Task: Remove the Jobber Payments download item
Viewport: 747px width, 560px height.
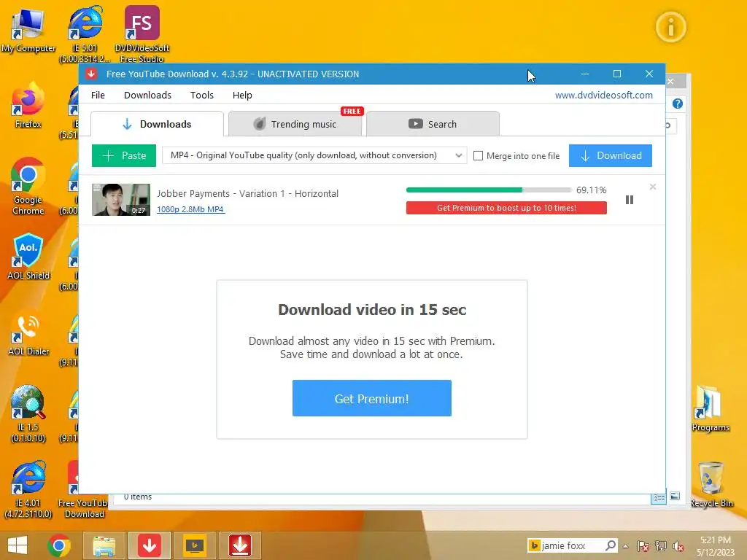Action: pos(653,187)
